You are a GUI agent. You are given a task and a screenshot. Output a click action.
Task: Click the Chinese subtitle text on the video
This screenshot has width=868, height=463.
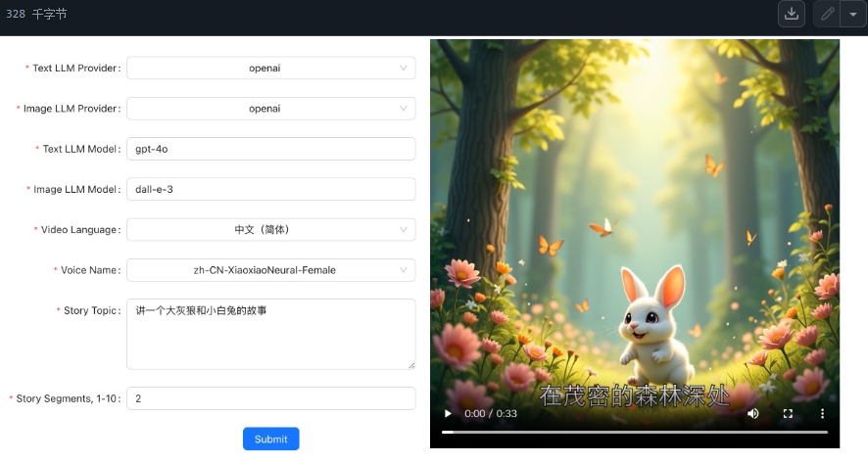(635, 395)
